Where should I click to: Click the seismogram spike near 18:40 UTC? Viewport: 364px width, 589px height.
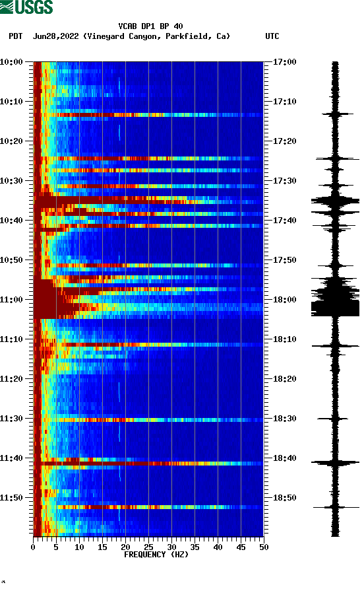click(335, 463)
